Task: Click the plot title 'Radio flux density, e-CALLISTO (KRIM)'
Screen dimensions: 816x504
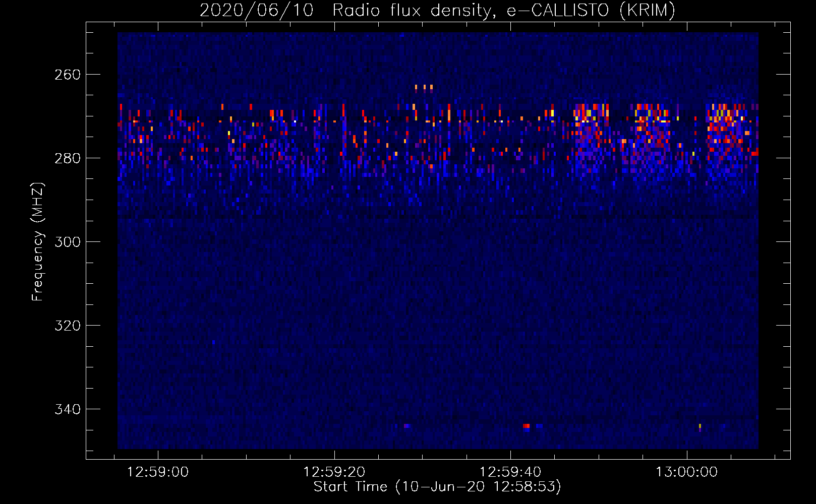Action: (503, 10)
